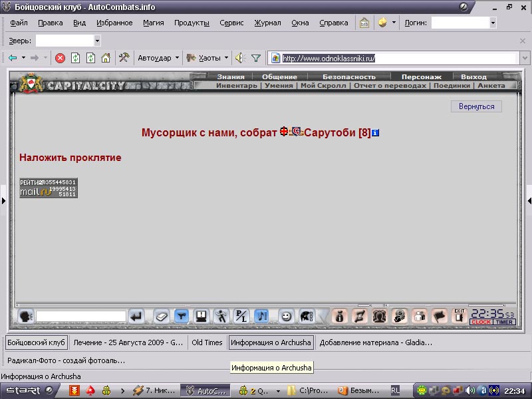Screen dimensions: 532x399
Task: Switch to TIMER mode
Action: coord(504,322)
